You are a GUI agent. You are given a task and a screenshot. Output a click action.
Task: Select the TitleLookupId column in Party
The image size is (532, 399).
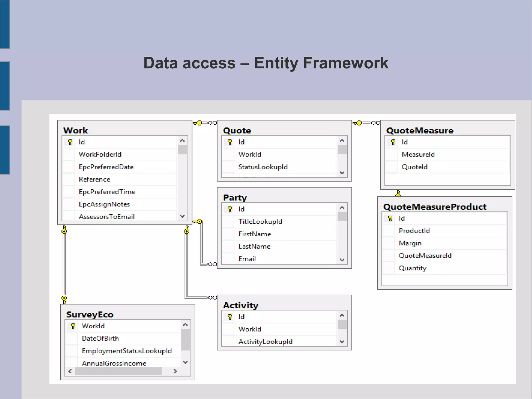[x=279, y=222]
